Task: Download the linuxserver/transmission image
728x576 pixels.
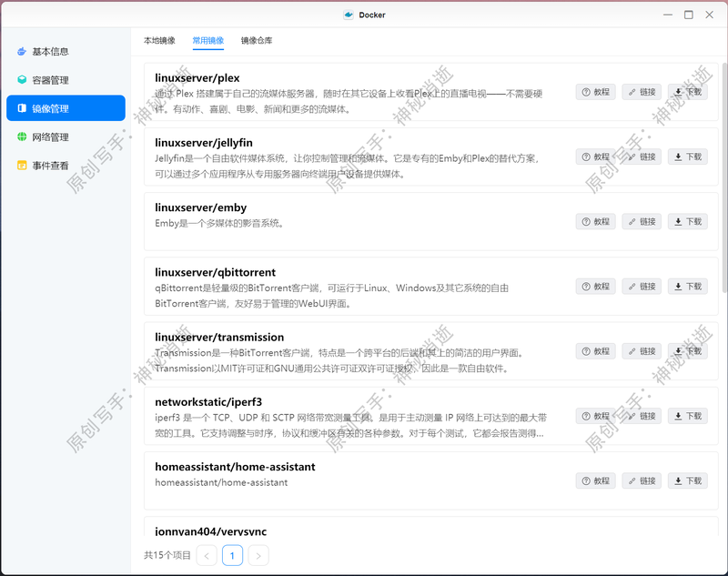Action: click(x=688, y=351)
